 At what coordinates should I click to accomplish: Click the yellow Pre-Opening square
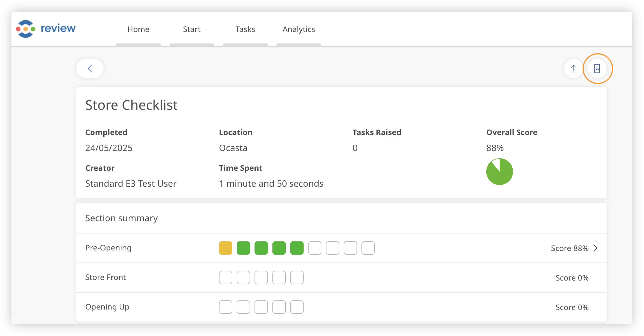coord(225,248)
